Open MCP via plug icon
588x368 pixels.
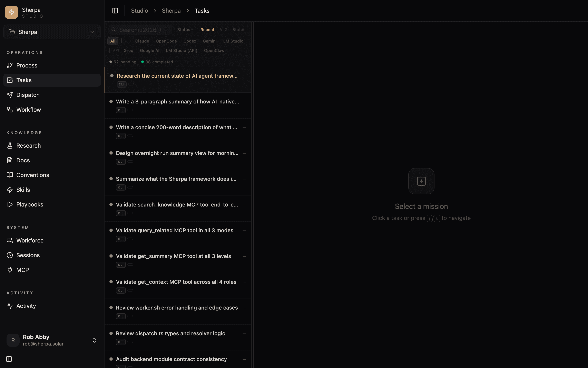(x=10, y=270)
